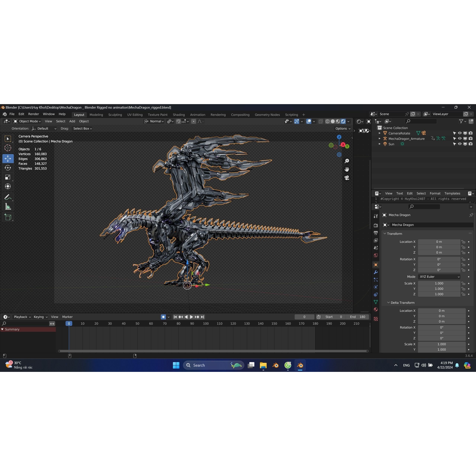Hide the Sun object in the outliner
This screenshot has height=476, width=476.
click(459, 144)
